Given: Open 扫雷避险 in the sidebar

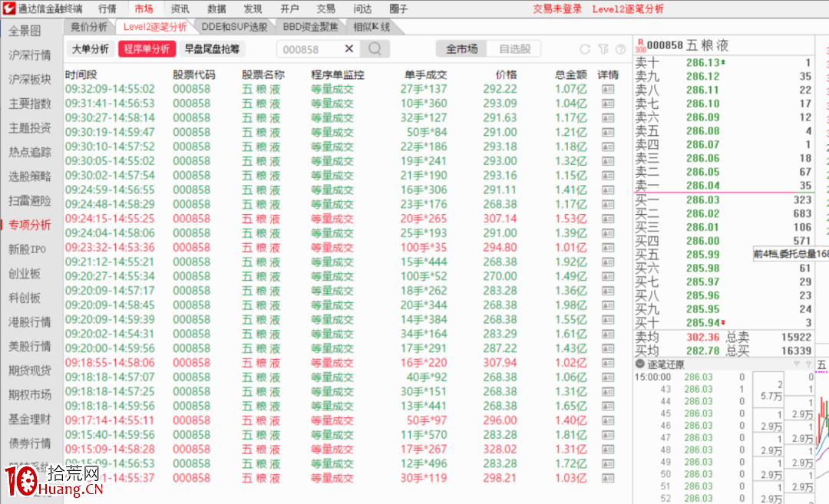Looking at the screenshot, I should tap(30, 201).
